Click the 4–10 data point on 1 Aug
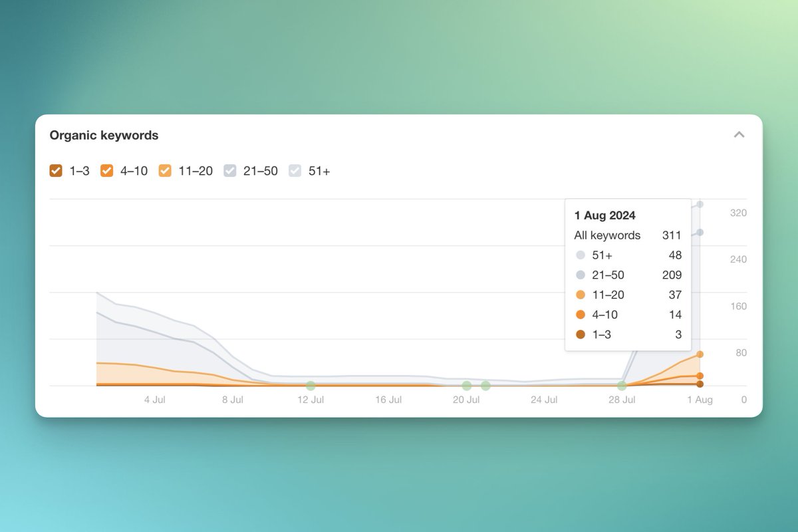This screenshot has width=798, height=532. tap(700, 376)
